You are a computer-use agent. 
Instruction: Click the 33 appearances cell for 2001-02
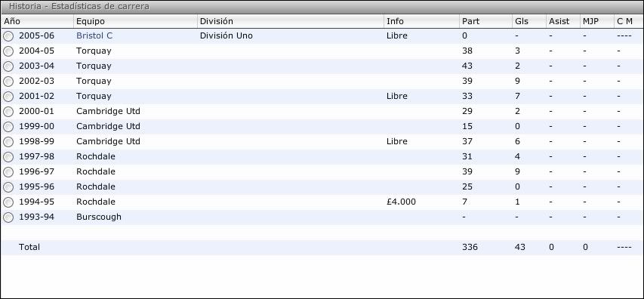tap(467, 96)
